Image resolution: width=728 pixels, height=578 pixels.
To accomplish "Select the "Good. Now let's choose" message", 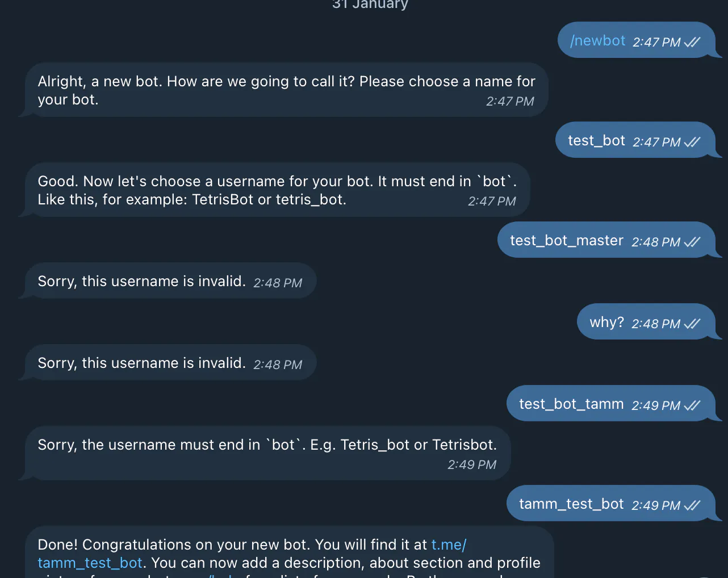I will [x=277, y=190].
